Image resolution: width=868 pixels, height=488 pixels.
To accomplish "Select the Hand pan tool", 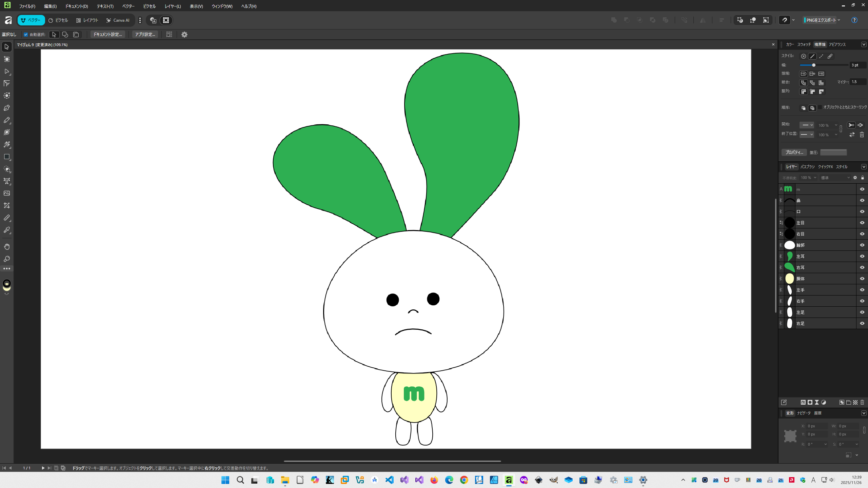I will (x=7, y=247).
